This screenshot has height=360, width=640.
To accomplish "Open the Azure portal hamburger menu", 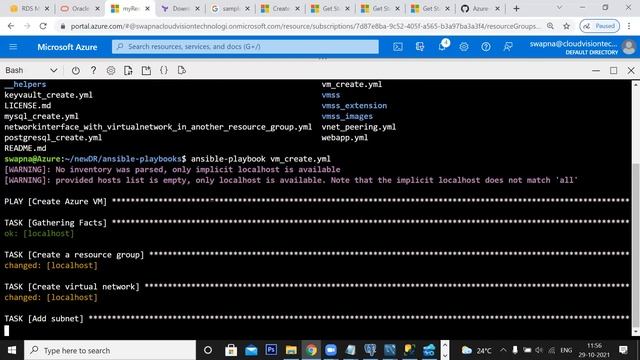I will 13,47.
